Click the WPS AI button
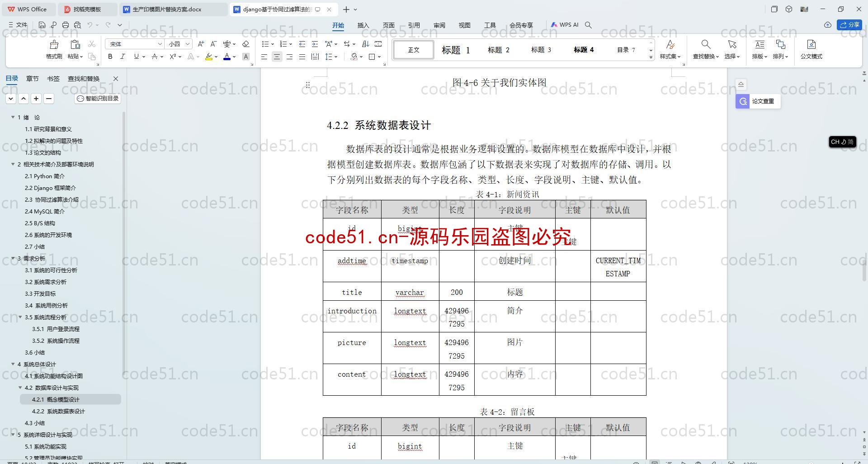The width and height of the screenshot is (868, 464). point(565,25)
